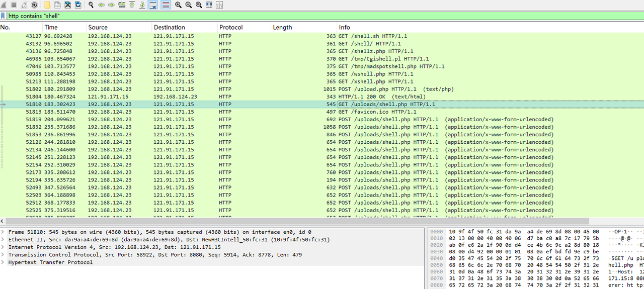This screenshot has height=289, width=644.
Task: Open a capture file
Action: click(47, 5)
